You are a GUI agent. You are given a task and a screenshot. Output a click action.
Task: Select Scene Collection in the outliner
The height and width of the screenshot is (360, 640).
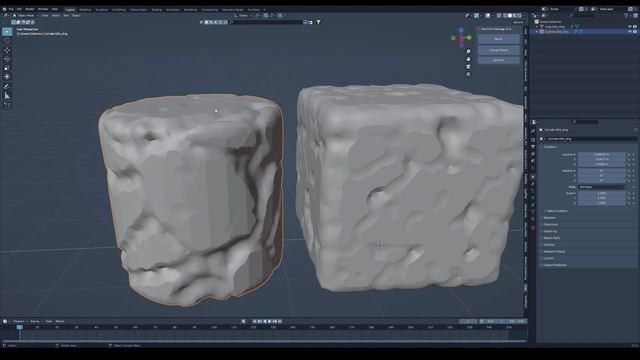[551, 22]
